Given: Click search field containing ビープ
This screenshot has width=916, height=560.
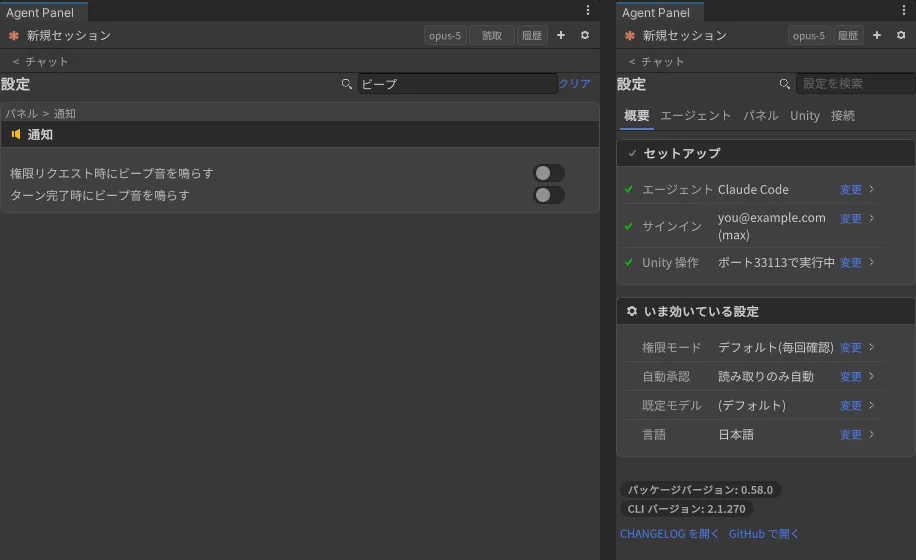Looking at the screenshot, I should click(457, 84).
